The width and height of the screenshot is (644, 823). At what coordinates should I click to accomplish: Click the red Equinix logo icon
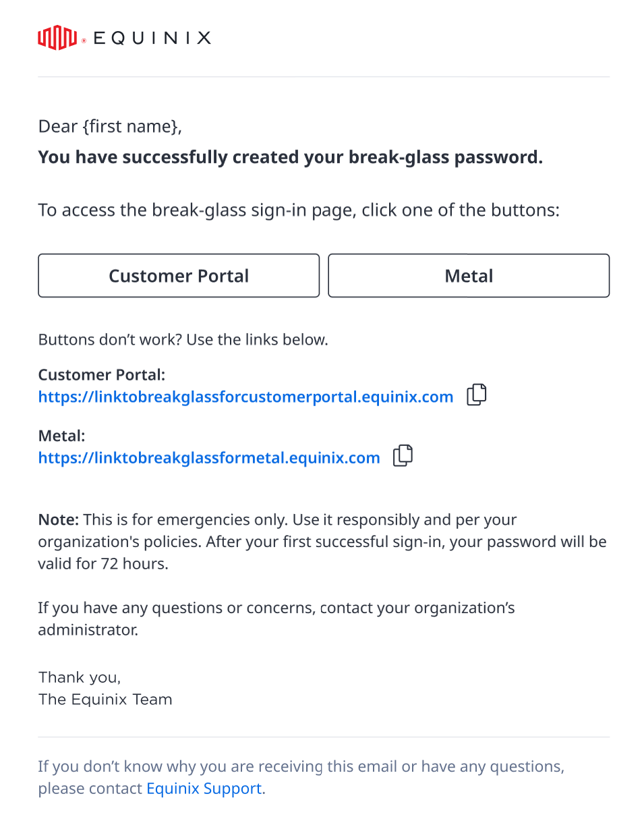[x=57, y=37]
